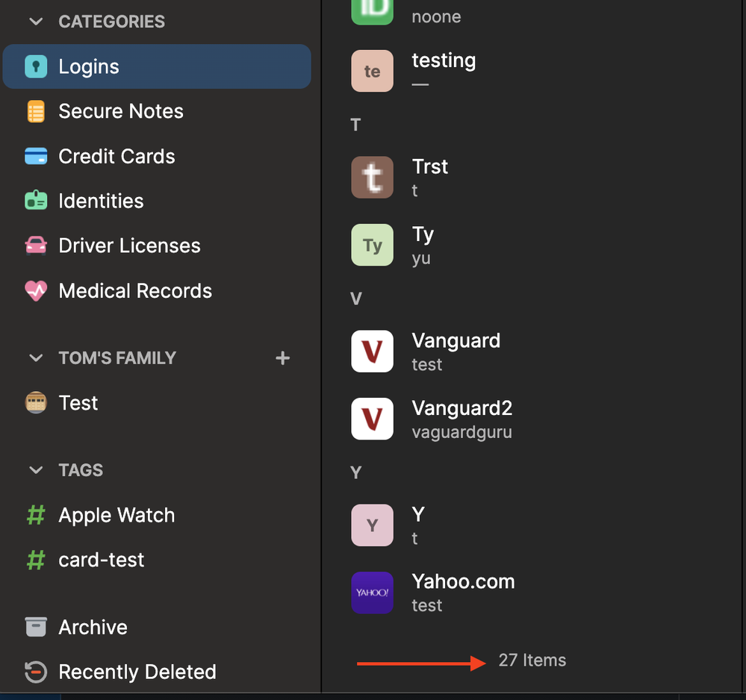Collapse the Tags section

pos(35,470)
